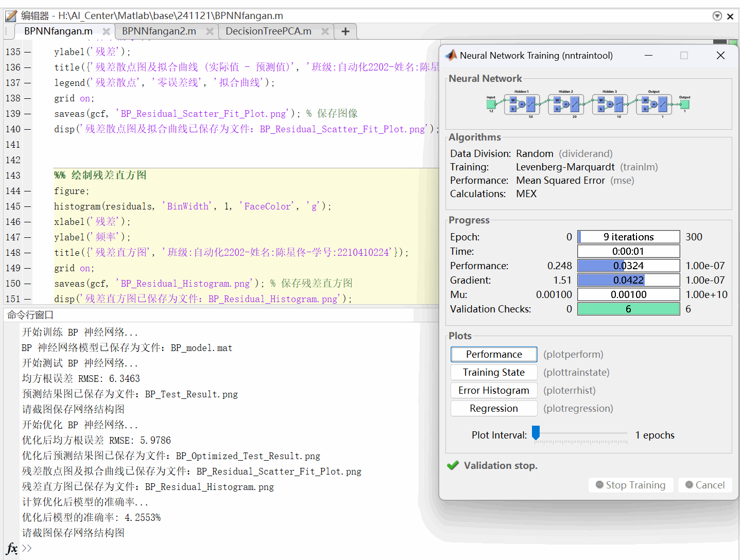
Task: Open the Error Histogram plot
Action: (x=494, y=390)
